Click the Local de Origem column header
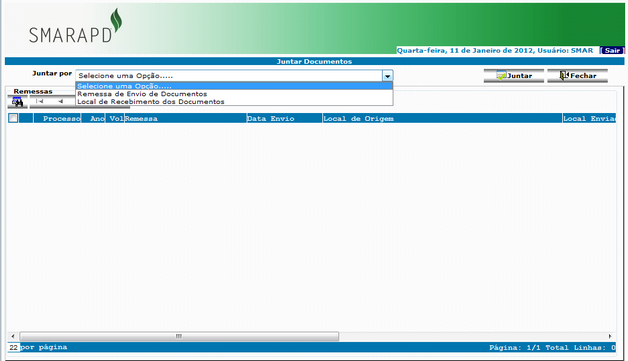 click(x=358, y=119)
